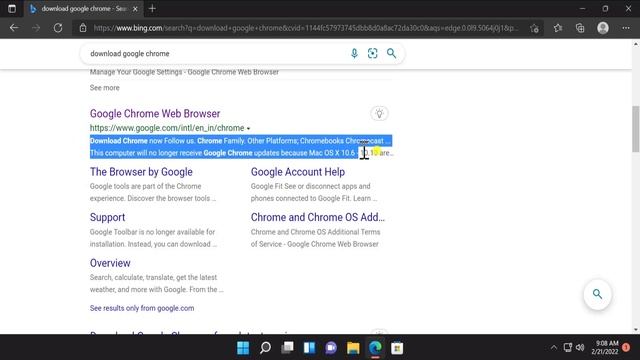The image size is (640, 360).
Task: Click the lightbulb icon beside Google Chrome result
Action: tap(379, 113)
